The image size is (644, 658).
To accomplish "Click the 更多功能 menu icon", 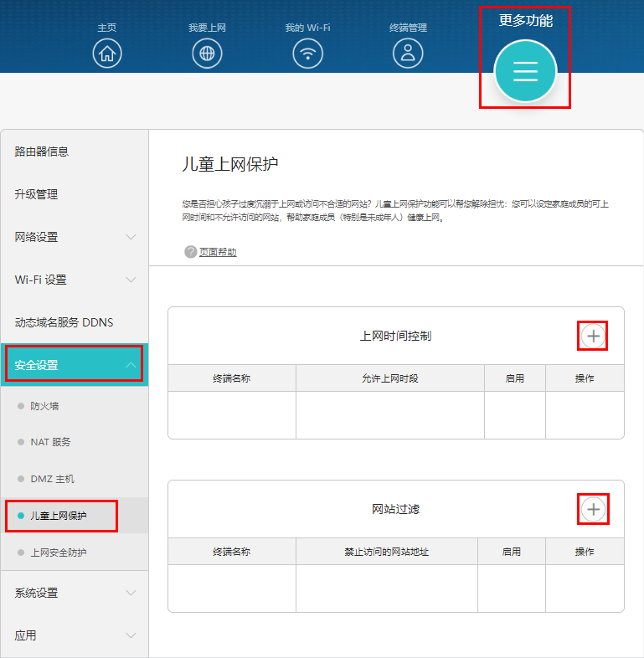I will tap(525, 71).
